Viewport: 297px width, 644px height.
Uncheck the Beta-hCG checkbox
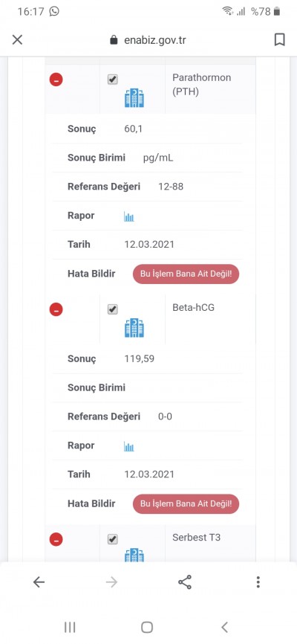112,309
